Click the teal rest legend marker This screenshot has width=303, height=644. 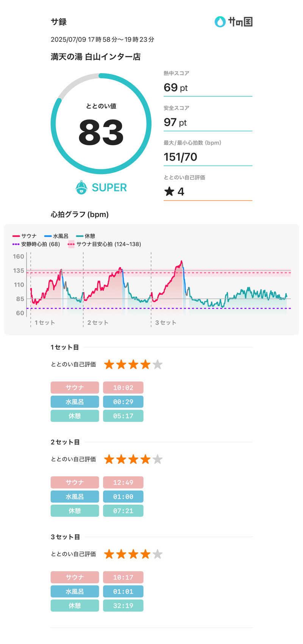pyautogui.click(x=79, y=236)
